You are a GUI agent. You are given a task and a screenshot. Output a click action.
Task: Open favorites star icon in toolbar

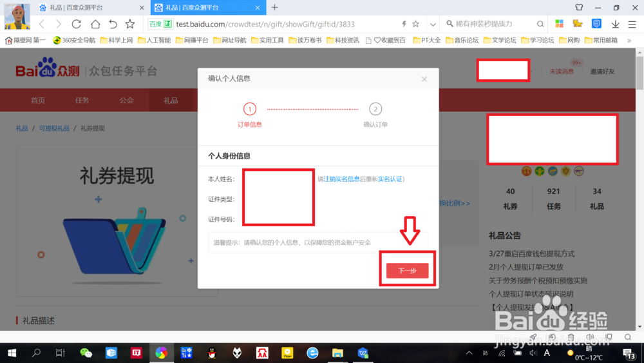[x=130, y=25]
